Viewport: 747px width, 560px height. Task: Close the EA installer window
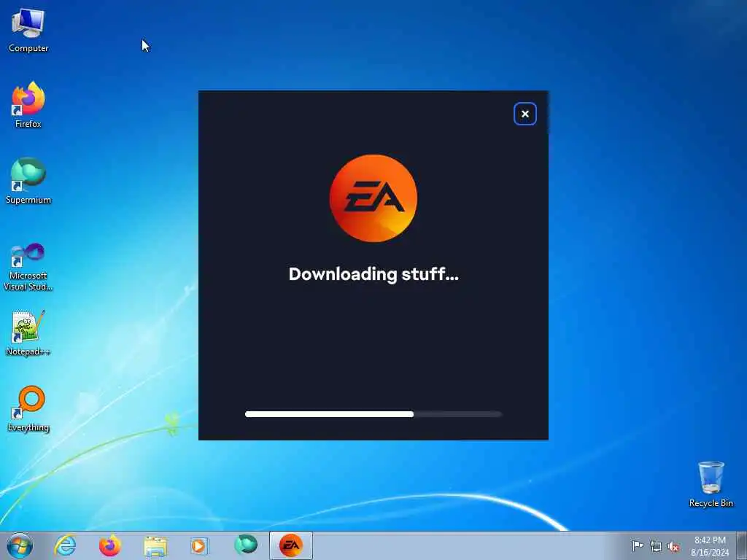[525, 114]
